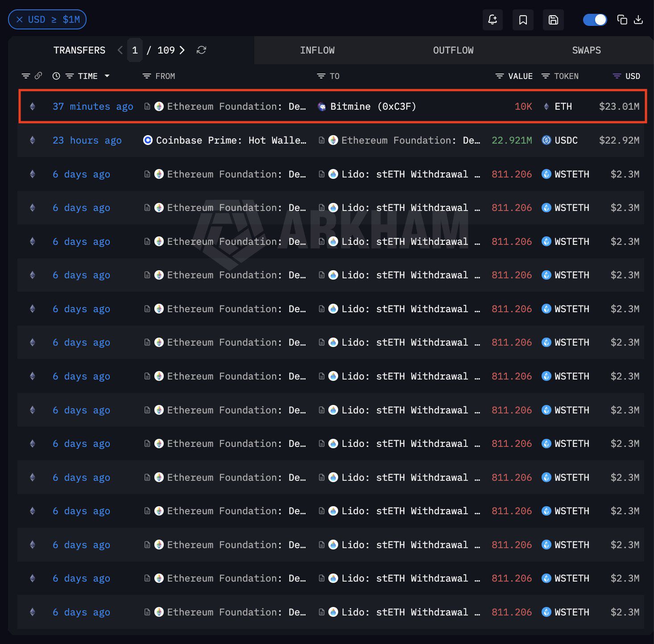This screenshot has width=654, height=644.
Task: Click the Coinbase Prime logo icon
Action: tap(148, 140)
